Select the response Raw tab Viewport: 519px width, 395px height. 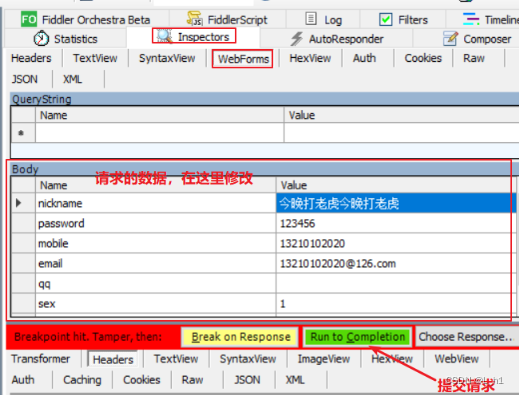(192, 380)
